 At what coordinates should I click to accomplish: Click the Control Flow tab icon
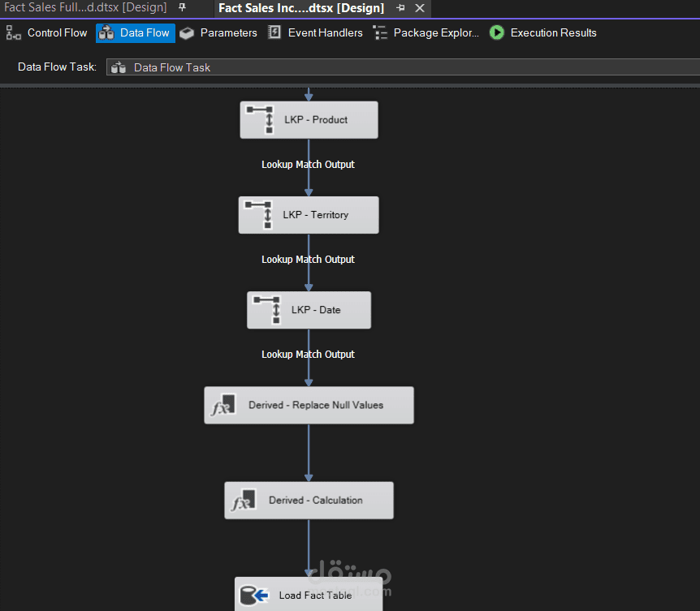[13, 33]
